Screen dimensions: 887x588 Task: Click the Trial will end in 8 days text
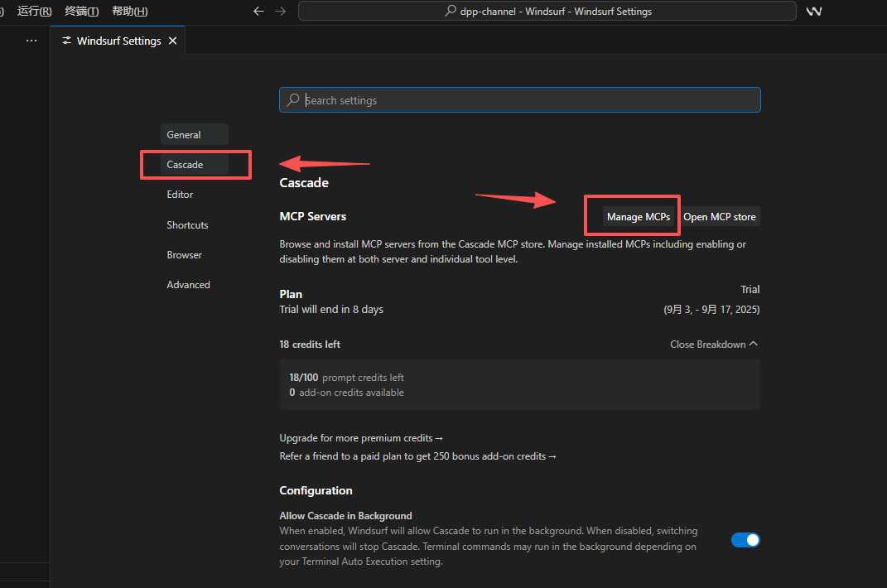click(331, 310)
